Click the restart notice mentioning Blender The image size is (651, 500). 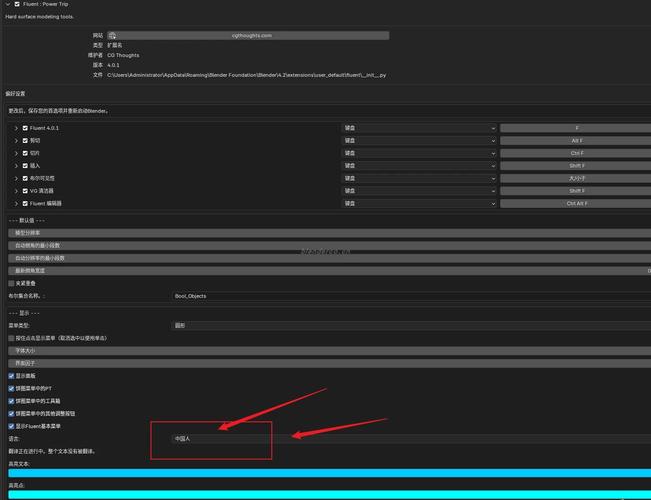59,111
